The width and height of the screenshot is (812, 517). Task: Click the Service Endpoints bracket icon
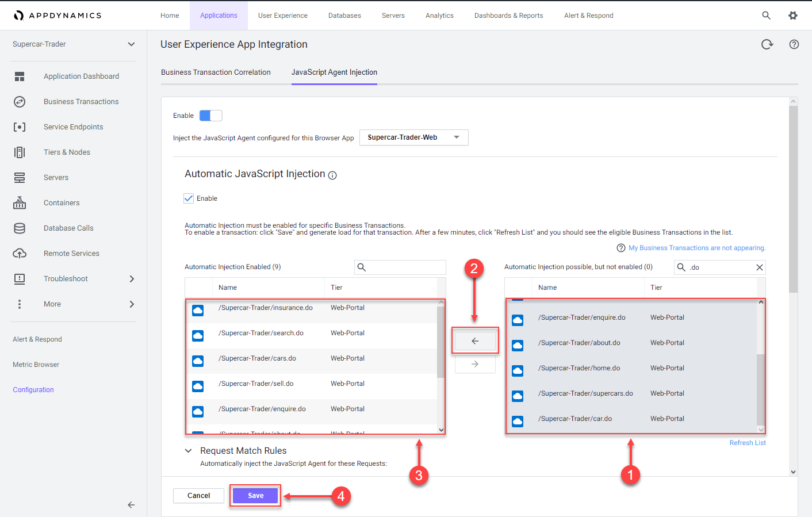pos(20,127)
